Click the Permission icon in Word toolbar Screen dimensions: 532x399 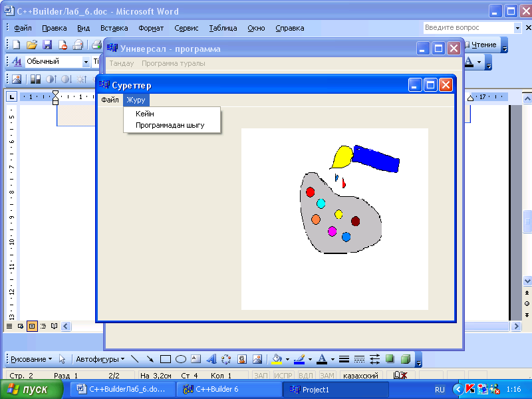[63, 45]
